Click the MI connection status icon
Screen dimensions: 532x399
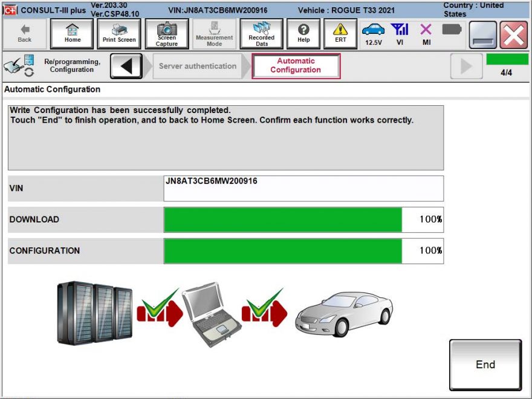tap(425, 30)
